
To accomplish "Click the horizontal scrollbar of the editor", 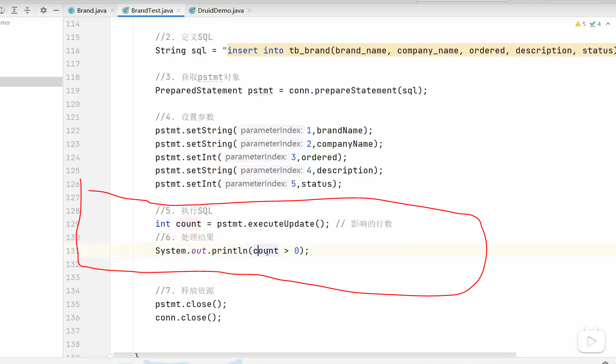I will click(315, 355).
